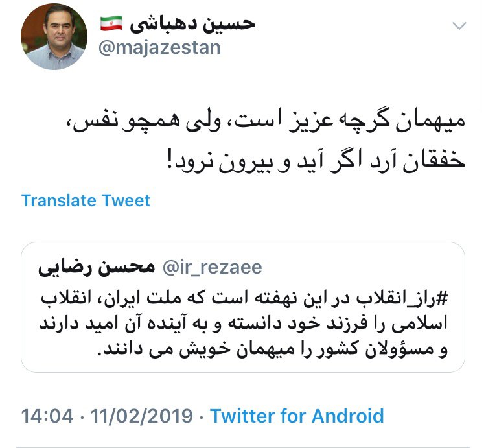The image size is (486, 448).
Task: Open the @majazestan handle
Action: (x=159, y=48)
